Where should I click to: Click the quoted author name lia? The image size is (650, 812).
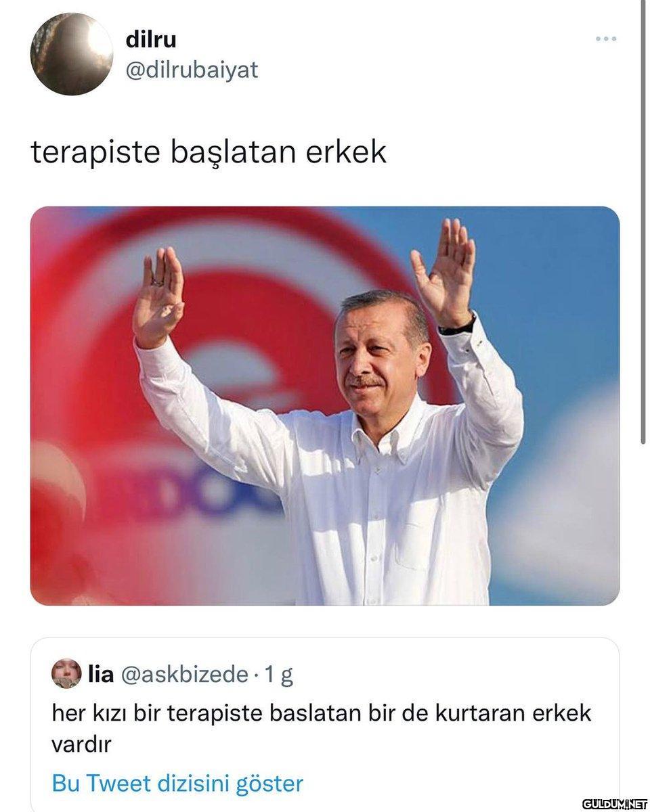pyautogui.click(x=101, y=674)
